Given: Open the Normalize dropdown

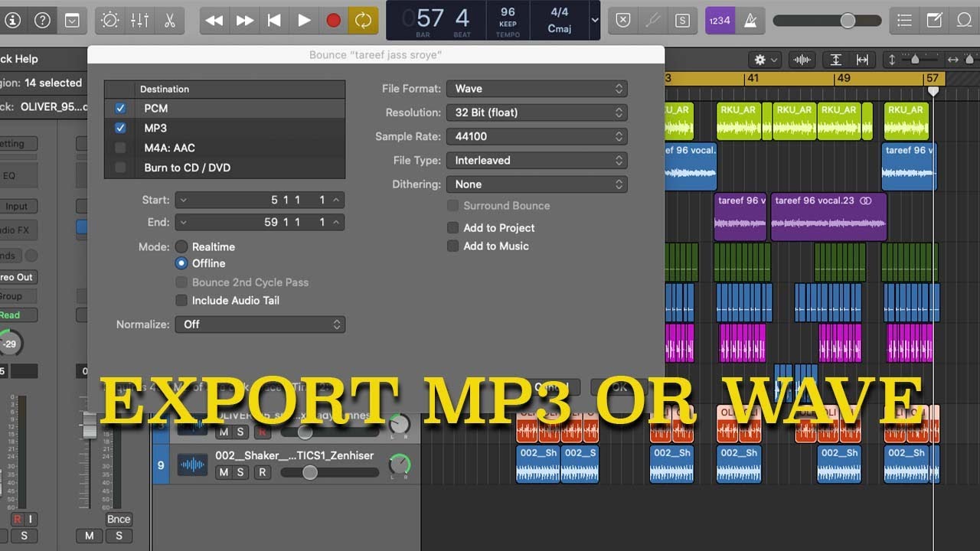Looking at the screenshot, I should point(260,324).
